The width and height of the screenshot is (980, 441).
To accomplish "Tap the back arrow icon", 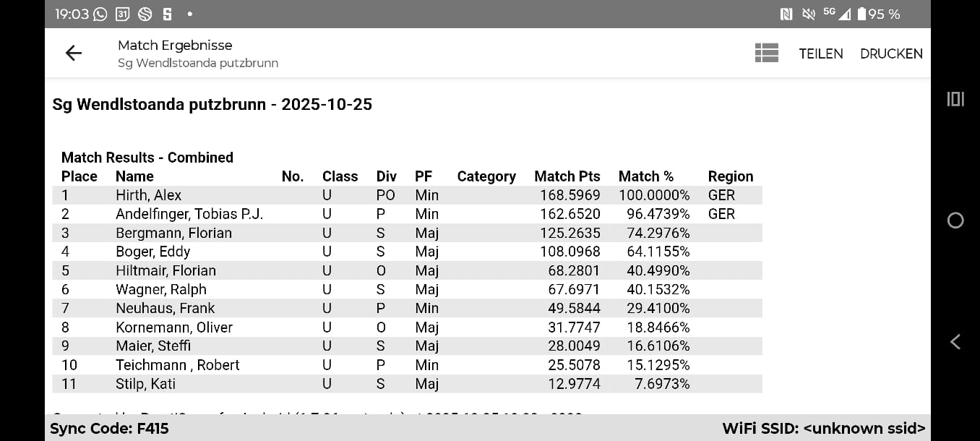I will pyautogui.click(x=74, y=53).
